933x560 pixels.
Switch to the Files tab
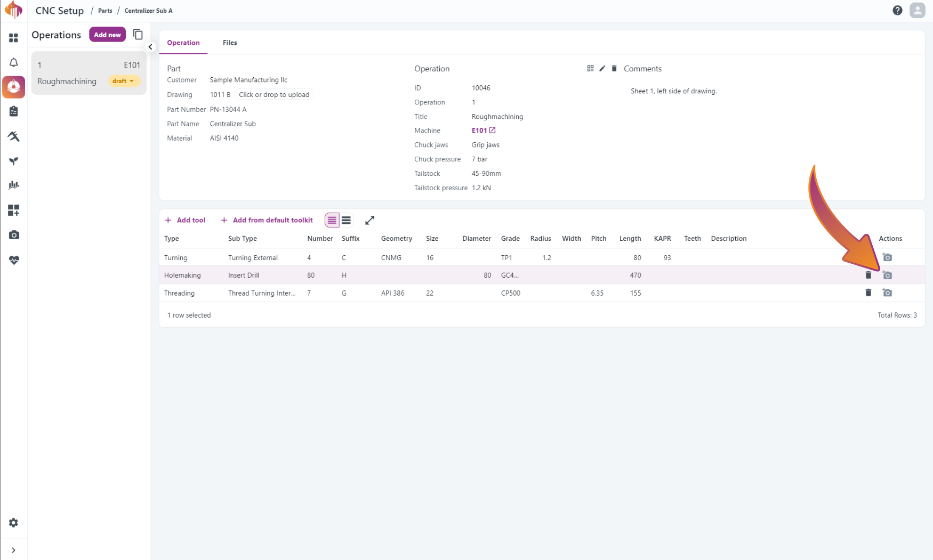pos(230,43)
